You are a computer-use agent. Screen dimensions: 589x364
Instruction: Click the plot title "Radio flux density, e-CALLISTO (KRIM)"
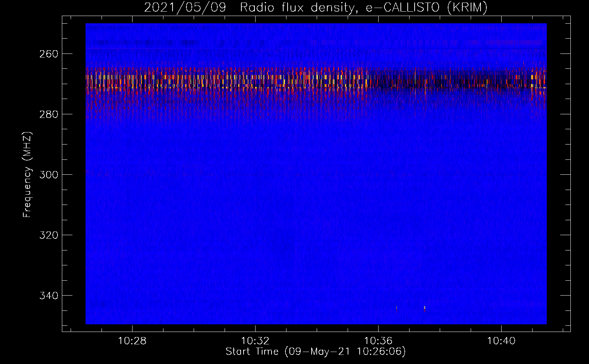pos(364,7)
